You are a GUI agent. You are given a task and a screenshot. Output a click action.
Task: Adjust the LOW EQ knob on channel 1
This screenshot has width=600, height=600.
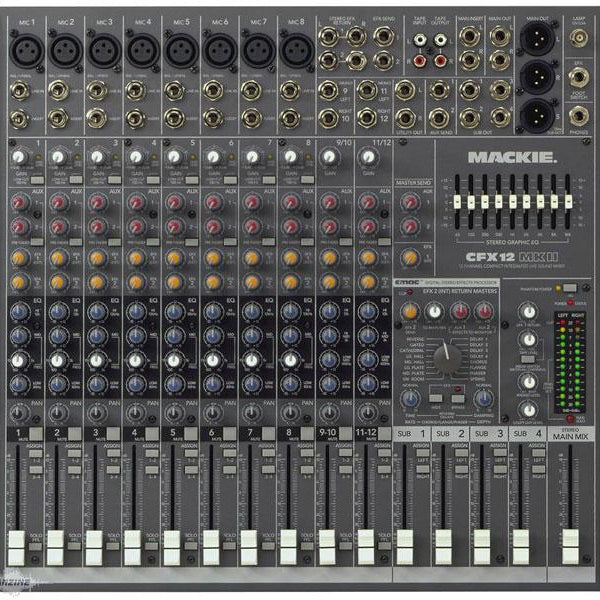20,384
